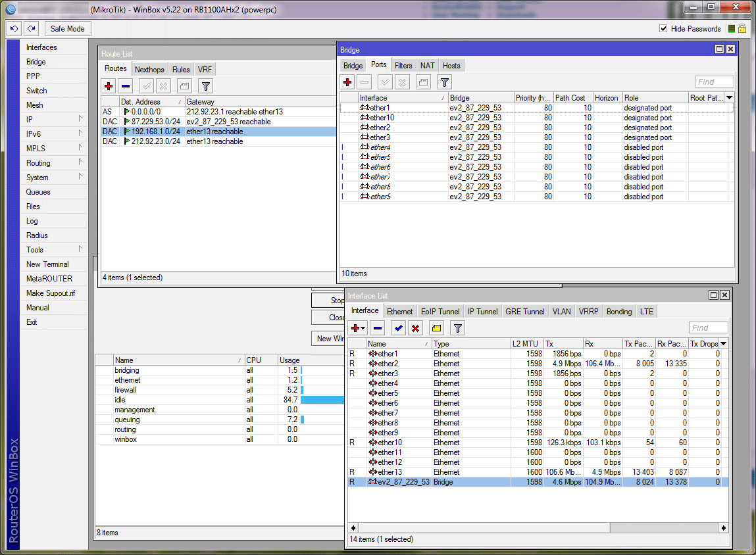Click the Undo arrow icon

coord(14,29)
